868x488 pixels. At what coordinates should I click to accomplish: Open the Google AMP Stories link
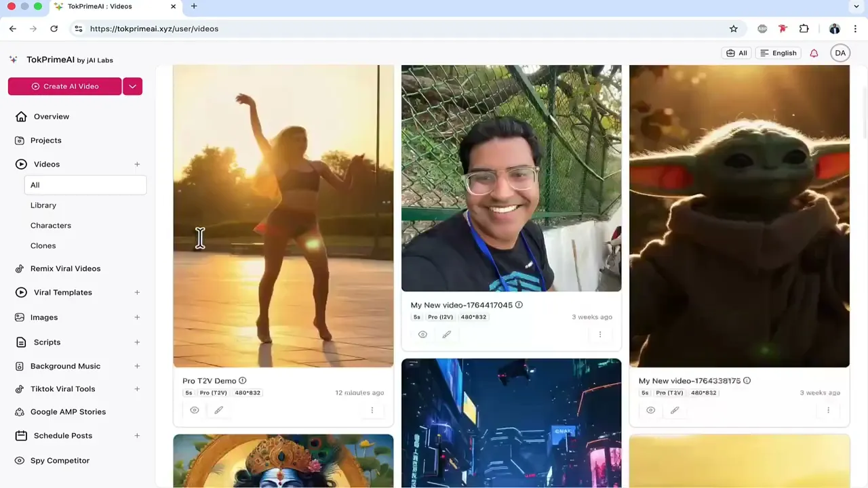(x=68, y=412)
